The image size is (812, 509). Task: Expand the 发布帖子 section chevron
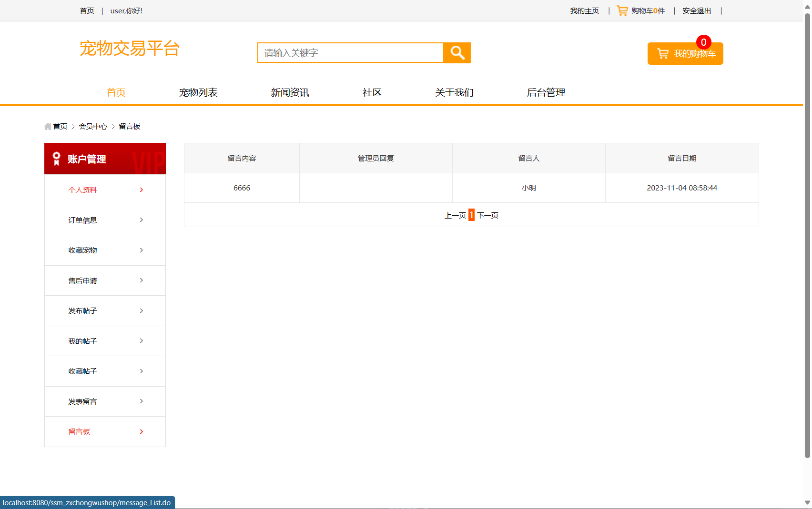(x=141, y=310)
